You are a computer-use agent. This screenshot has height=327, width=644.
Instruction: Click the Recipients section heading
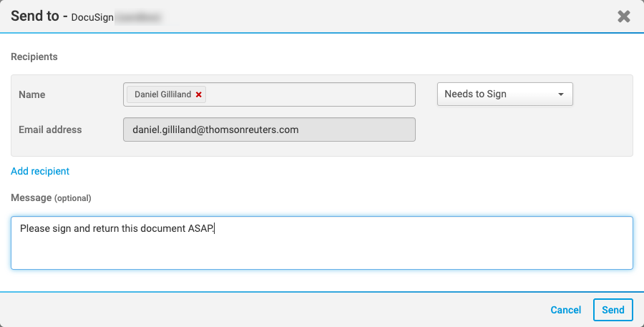[34, 57]
